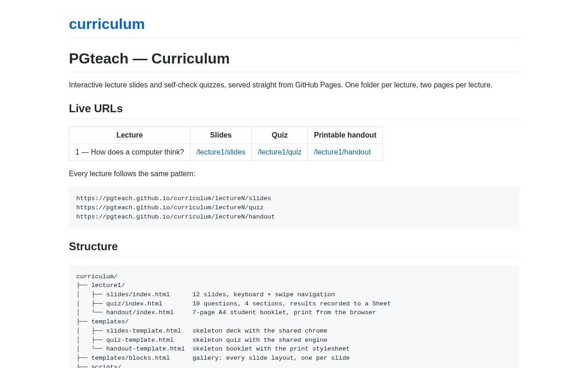This screenshot has width=588, height=368.
Task: Click the Quiz column header
Action: (280, 135)
